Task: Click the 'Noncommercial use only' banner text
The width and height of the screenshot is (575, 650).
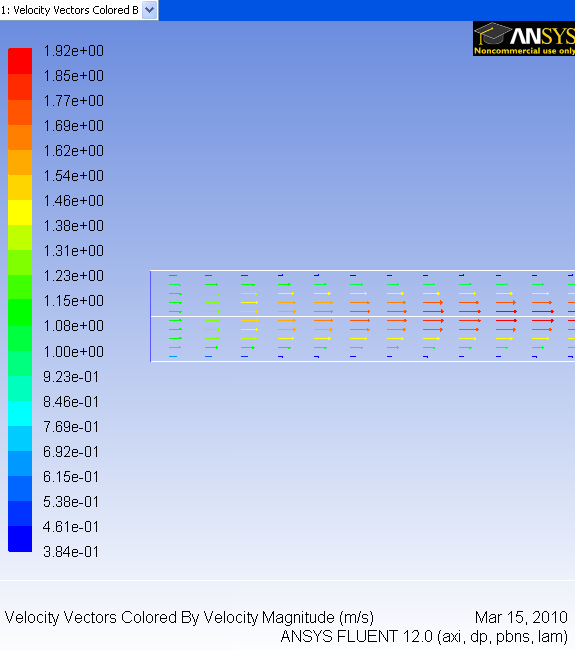Action: coord(524,51)
